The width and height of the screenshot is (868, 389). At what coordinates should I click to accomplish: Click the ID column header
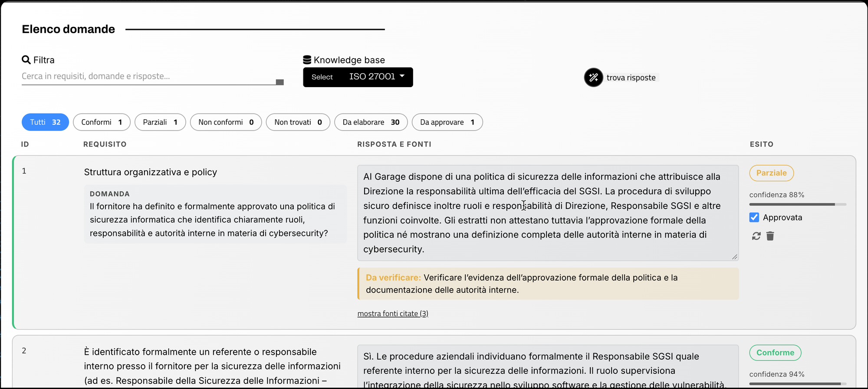[25, 144]
